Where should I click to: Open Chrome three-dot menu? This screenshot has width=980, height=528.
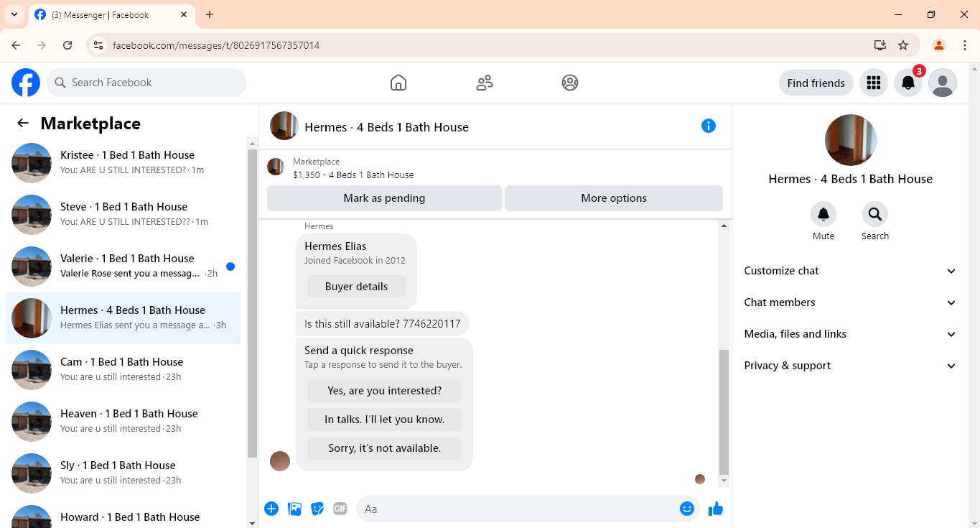[x=965, y=45]
